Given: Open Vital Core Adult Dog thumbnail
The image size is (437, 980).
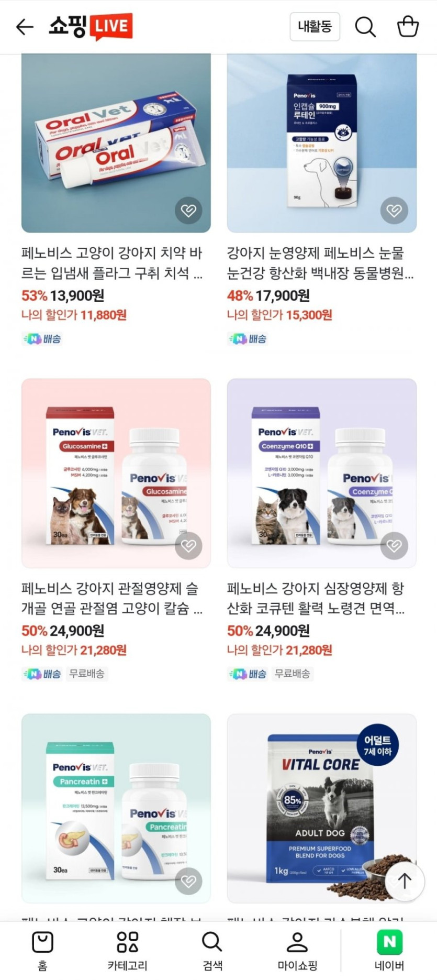Looking at the screenshot, I should tap(322, 808).
